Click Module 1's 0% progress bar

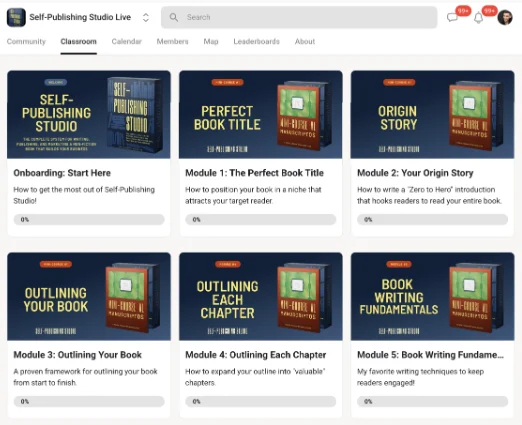click(261, 220)
